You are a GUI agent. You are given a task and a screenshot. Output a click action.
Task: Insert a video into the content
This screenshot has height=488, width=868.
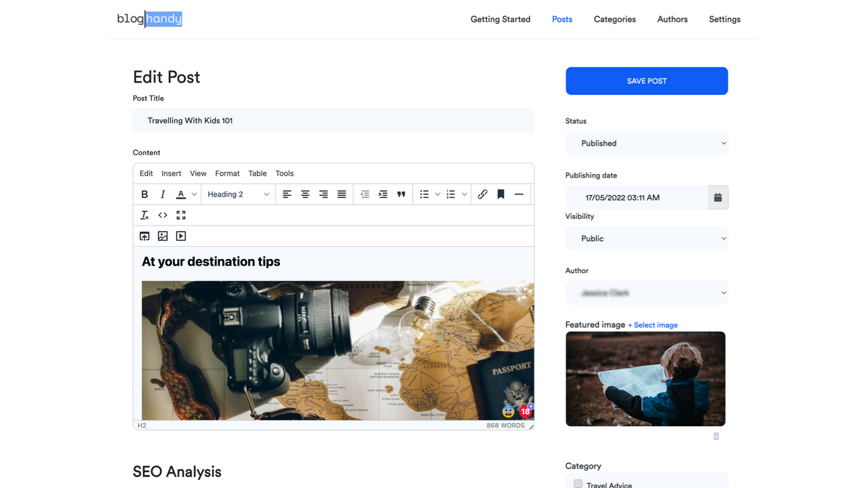pyautogui.click(x=180, y=235)
